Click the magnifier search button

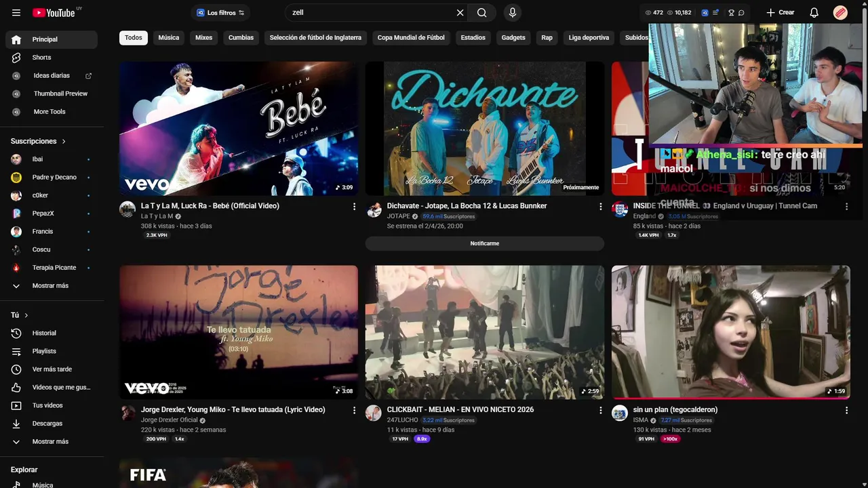click(481, 13)
